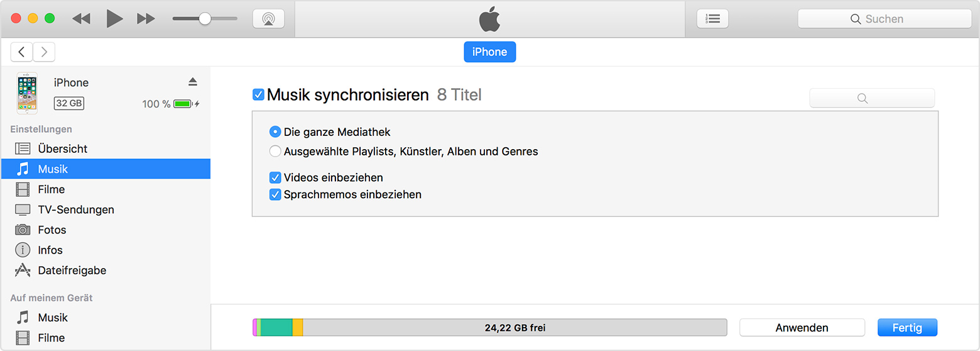This screenshot has width=980, height=351.
Task: Switch to the iPhone tab
Action: [x=490, y=52]
